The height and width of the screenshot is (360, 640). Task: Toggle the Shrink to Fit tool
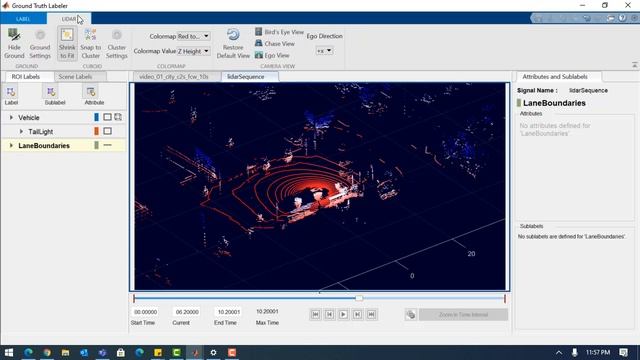tap(67, 43)
